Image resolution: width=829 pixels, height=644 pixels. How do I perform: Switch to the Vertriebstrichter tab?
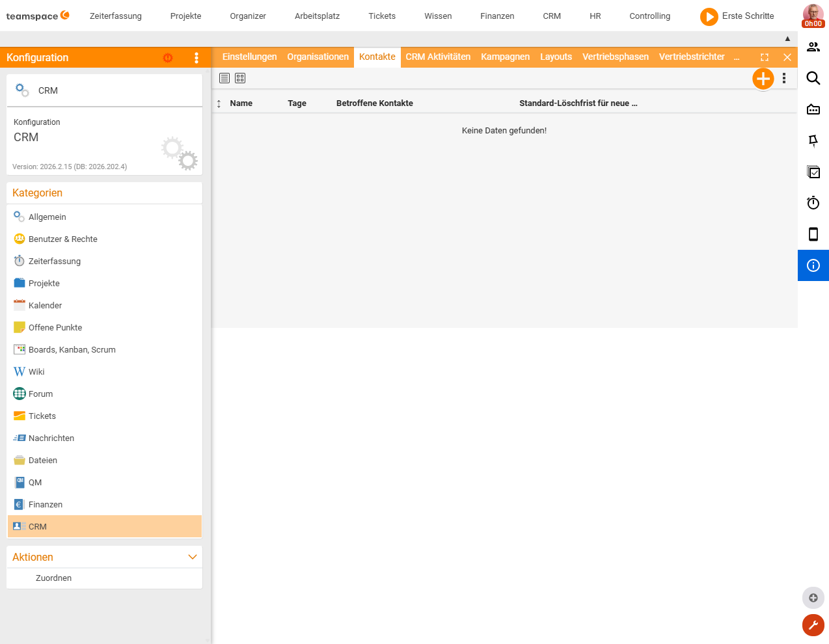tap(692, 57)
